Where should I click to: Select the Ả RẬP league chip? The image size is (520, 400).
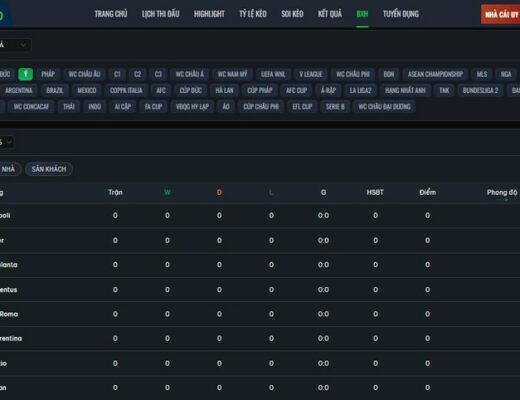[x=328, y=90]
